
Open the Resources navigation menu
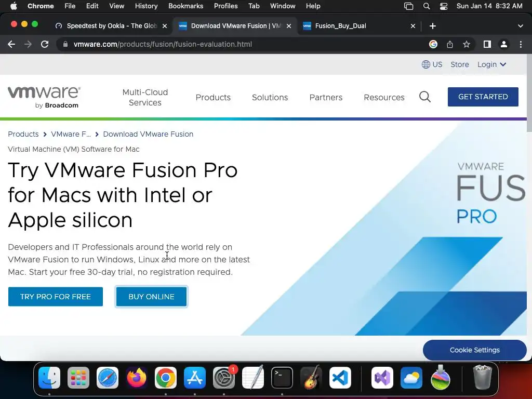(384, 97)
